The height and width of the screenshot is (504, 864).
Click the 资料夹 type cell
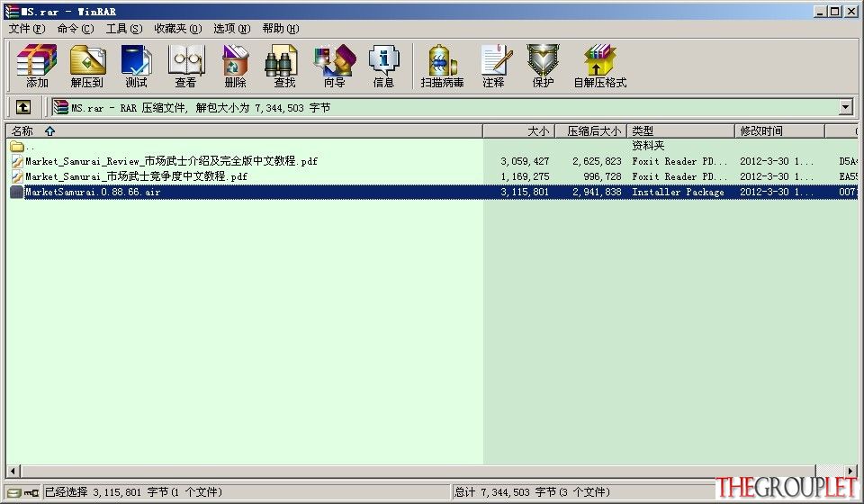tap(648, 146)
